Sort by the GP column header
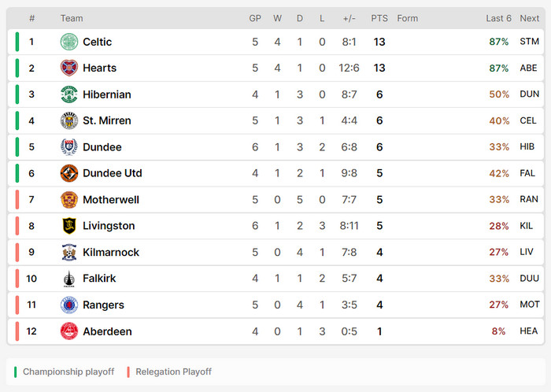This screenshot has height=392, width=551. [x=255, y=18]
